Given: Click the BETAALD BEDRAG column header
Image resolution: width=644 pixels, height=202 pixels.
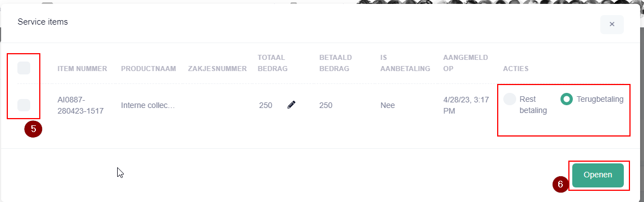Looking at the screenshot, I should tap(336, 63).
